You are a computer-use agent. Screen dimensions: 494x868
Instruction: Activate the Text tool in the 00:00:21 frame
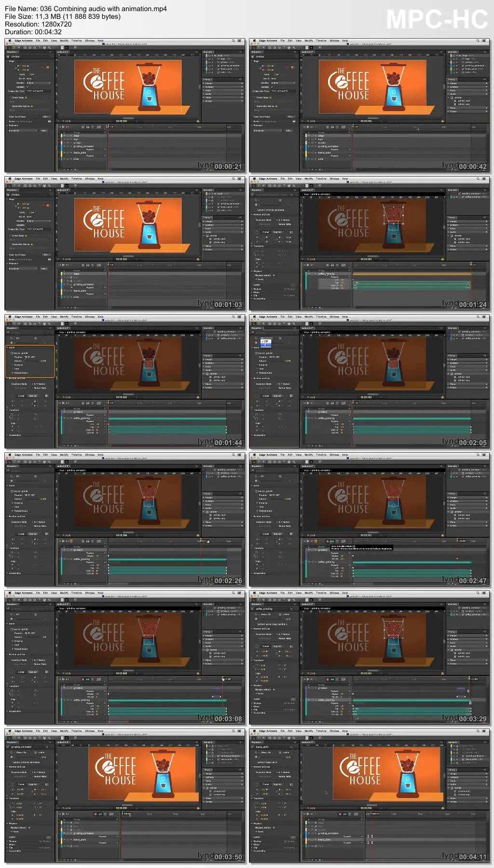pos(40,48)
